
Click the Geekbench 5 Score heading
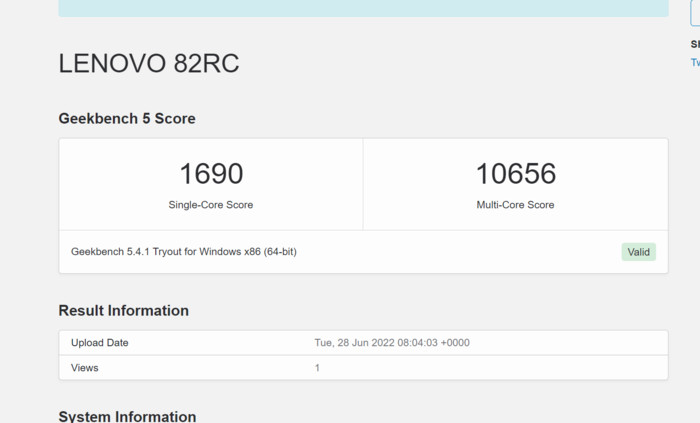click(x=127, y=118)
